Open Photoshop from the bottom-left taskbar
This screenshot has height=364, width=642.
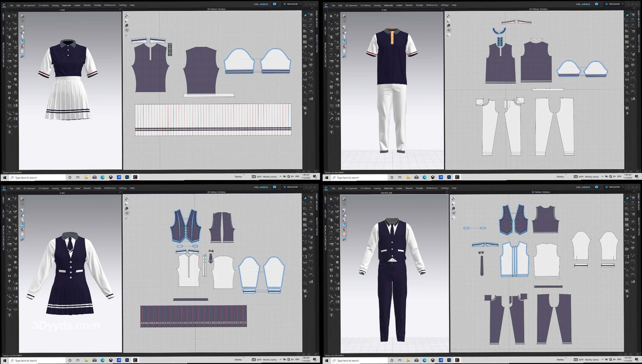[127, 360]
